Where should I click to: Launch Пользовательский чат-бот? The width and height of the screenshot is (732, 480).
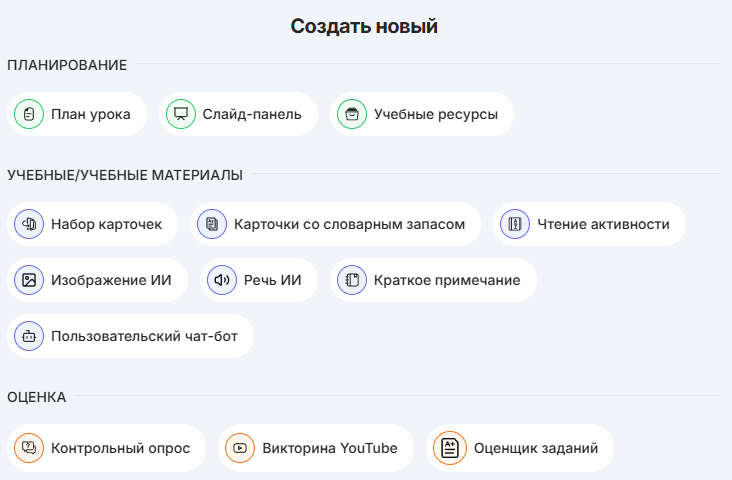(130, 336)
